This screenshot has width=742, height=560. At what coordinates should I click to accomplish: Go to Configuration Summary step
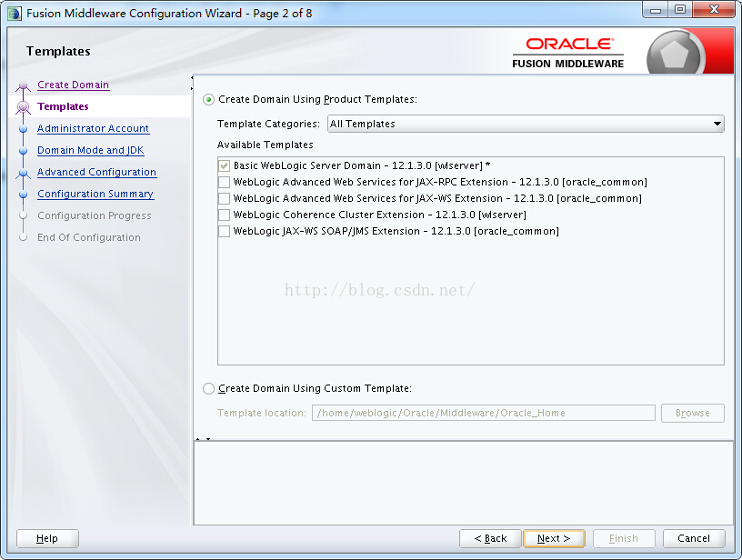[x=95, y=194]
